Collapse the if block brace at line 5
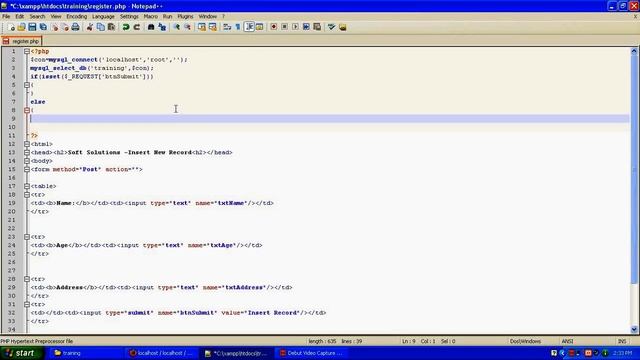The image size is (640, 360). (x=27, y=85)
